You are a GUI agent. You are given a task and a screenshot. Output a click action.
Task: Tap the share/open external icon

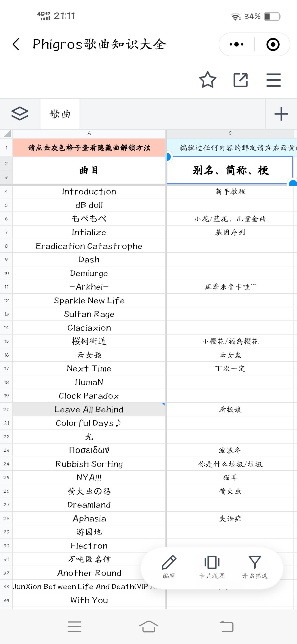(241, 80)
